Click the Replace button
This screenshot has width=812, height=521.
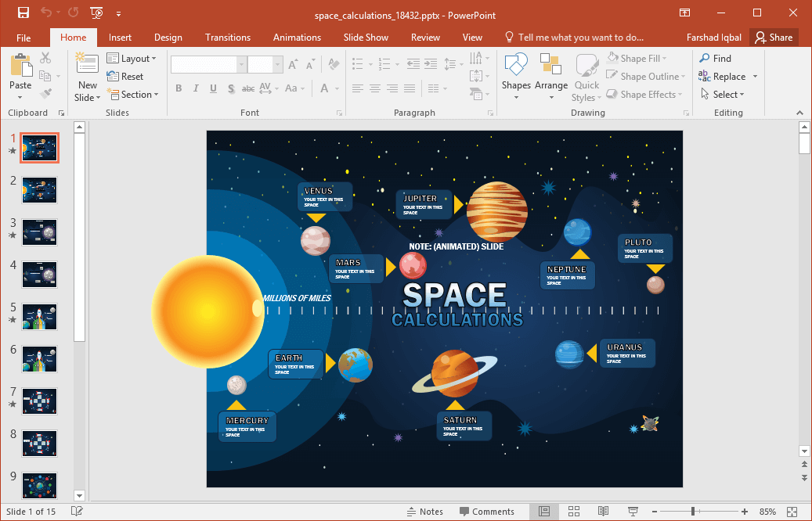point(722,76)
